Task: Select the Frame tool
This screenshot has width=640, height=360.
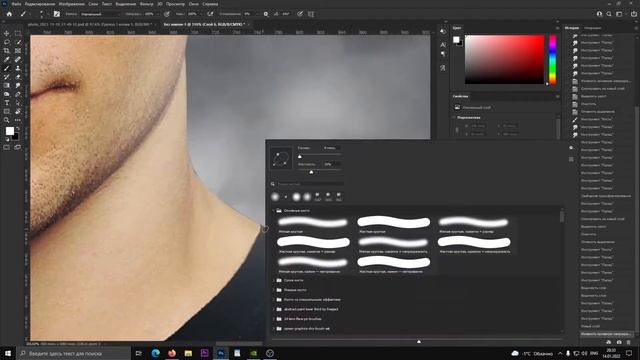Action: click(18, 51)
